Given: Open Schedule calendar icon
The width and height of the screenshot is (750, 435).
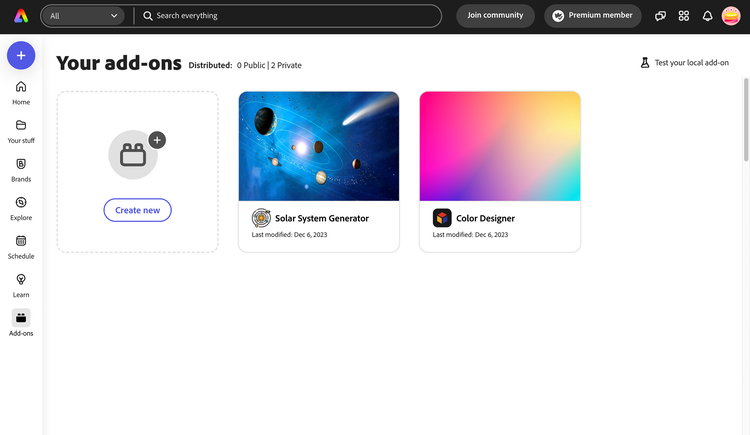Looking at the screenshot, I should coord(21,241).
